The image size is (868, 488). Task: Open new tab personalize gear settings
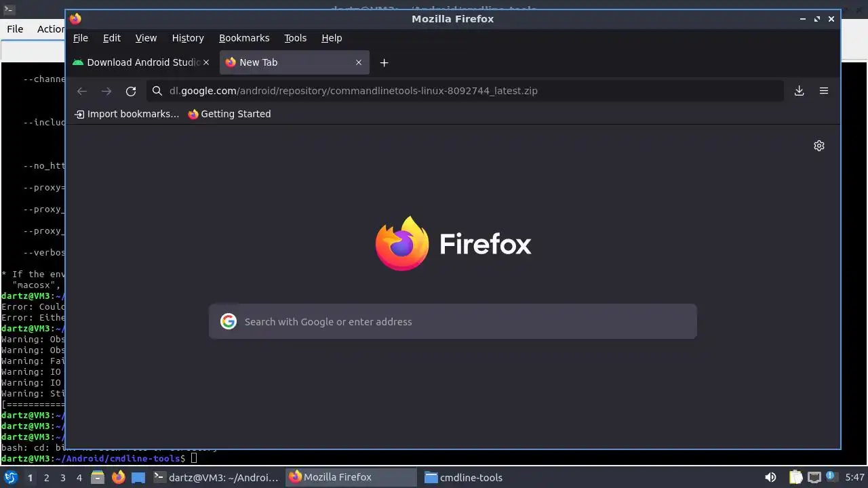pyautogui.click(x=819, y=146)
